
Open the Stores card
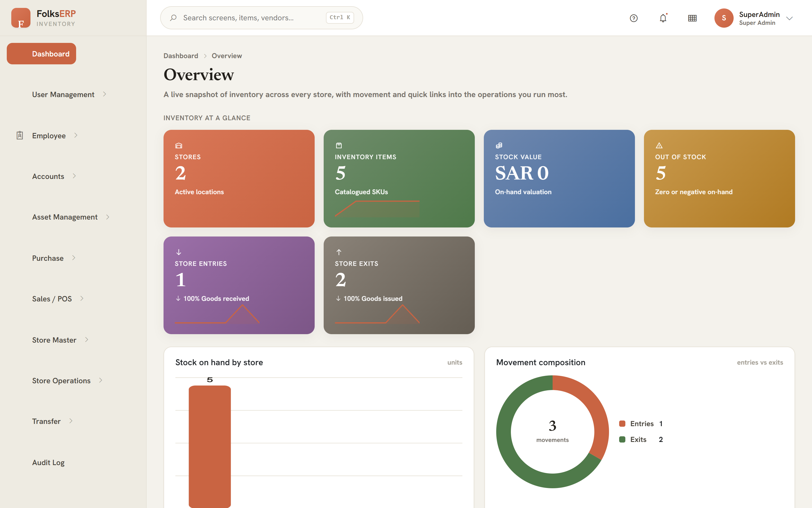[x=239, y=178]
